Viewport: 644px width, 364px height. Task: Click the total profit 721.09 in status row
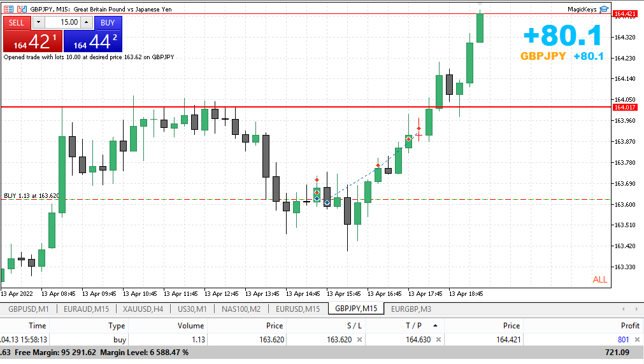click(x=617, y=353)
